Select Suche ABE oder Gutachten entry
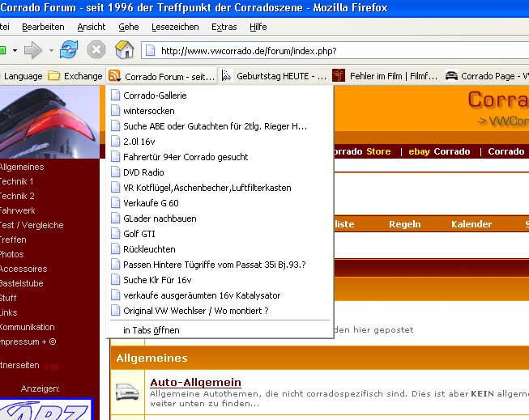The height and width of the screenshot is (420, 529). coord(220,126)
